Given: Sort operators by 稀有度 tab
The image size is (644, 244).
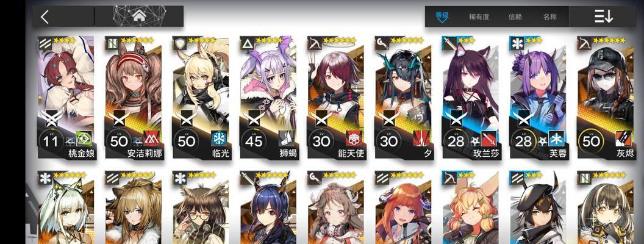Looking at the screenshot, I should 479,17.
